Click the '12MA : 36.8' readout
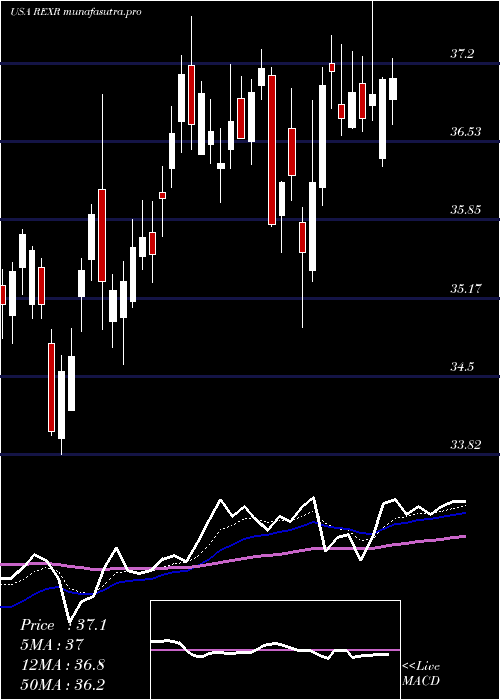 [62, 664]
